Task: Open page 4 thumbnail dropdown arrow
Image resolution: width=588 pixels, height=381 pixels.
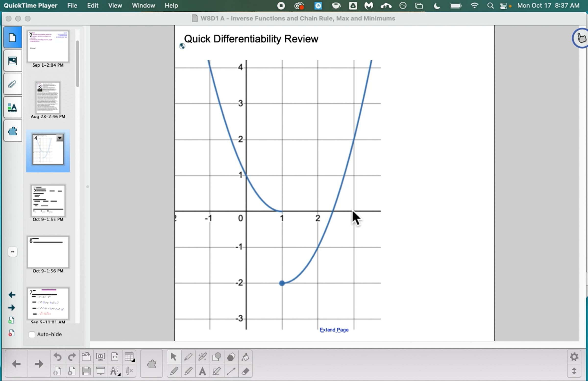Action: coord(60,138)
